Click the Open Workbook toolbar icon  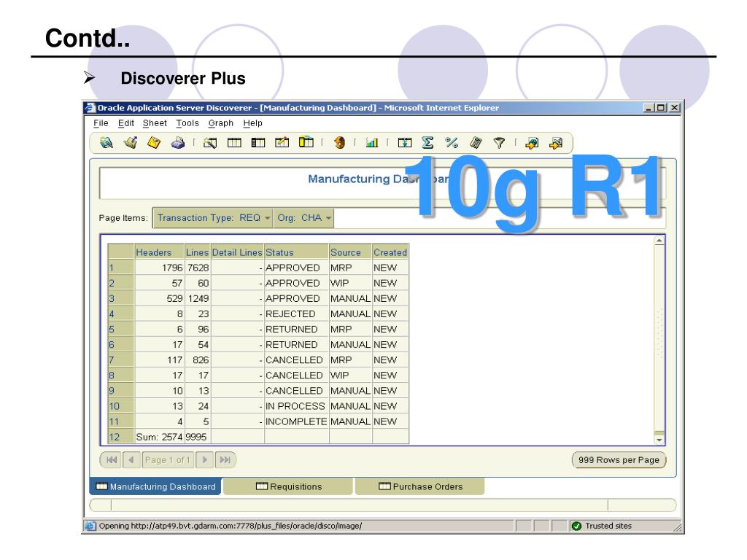click(131, 142)
